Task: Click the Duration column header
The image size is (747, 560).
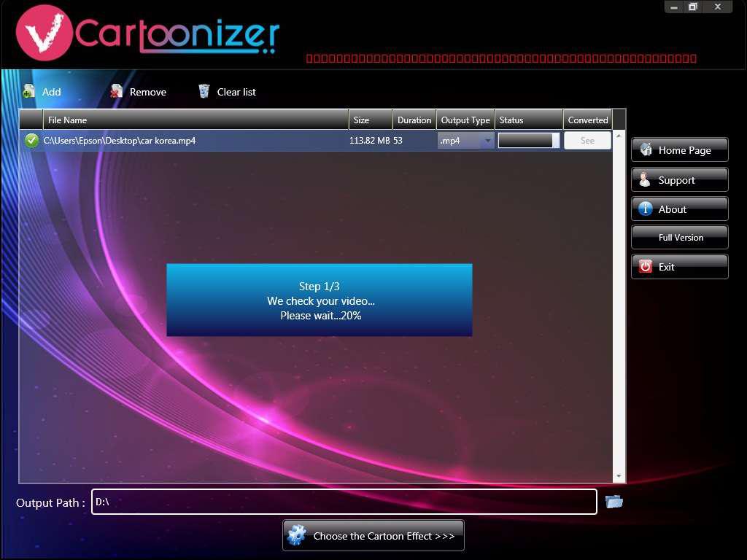Action: (x=414, y=120)
